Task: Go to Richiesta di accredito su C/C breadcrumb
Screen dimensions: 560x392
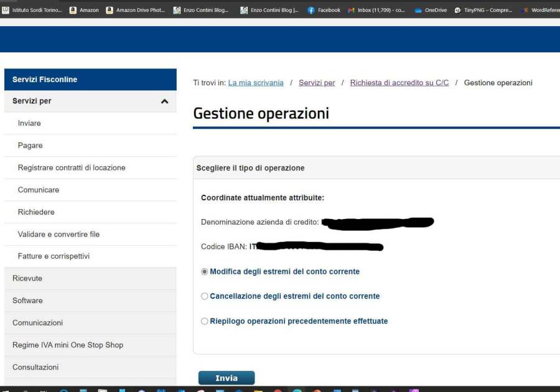Action: pyautogui.click(x=399, y=83)
